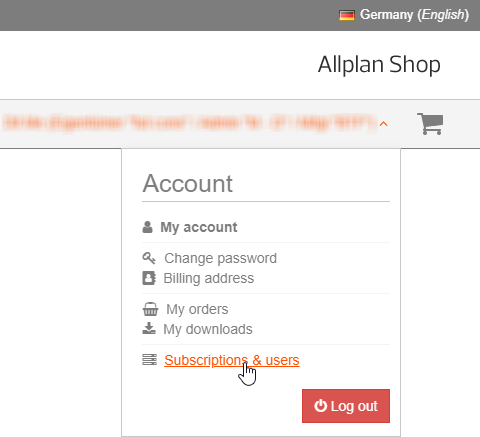
Task: Click the basket icon for My orders
Action: click(x=150, y=309)
